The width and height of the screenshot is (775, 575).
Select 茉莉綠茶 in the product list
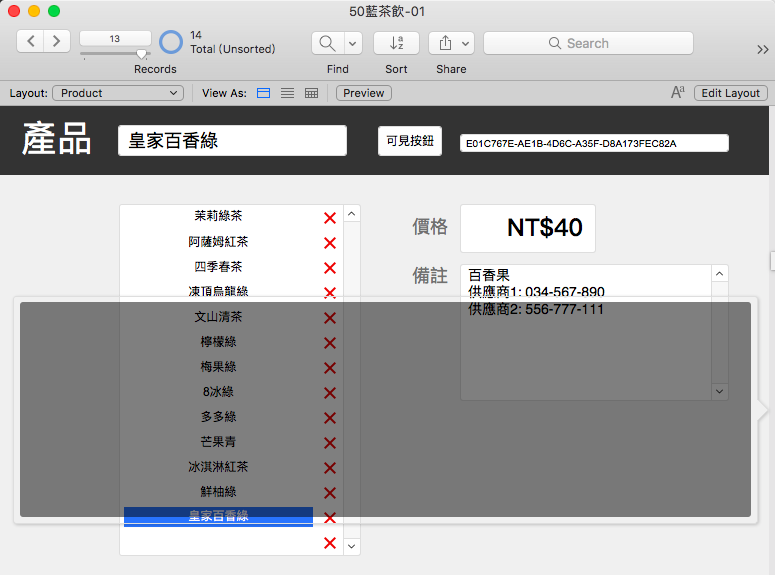pyautogui.click(x=218, y=216)
